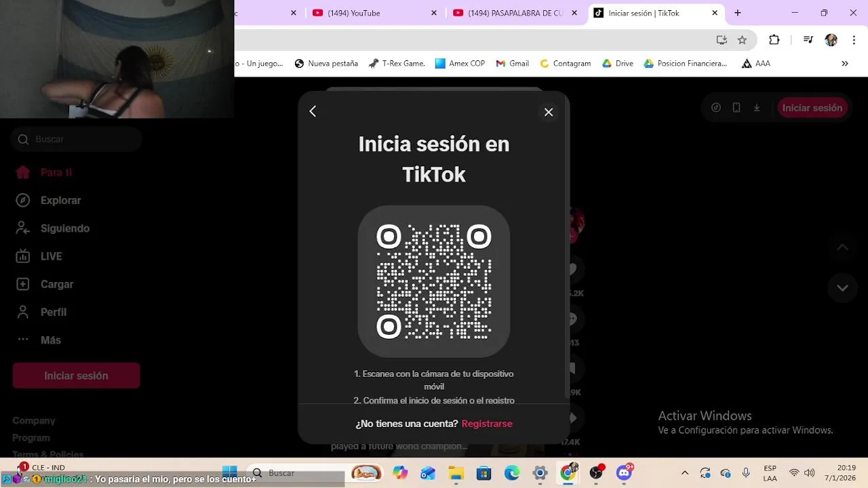Expand the Program footer section

(31, 438)
